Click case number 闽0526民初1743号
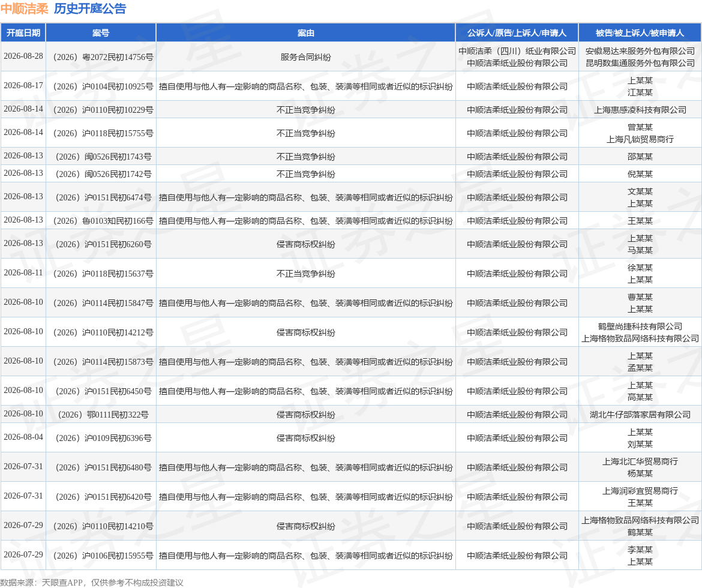702x588 pixels. pyautogui.click(x=103, y=157)
